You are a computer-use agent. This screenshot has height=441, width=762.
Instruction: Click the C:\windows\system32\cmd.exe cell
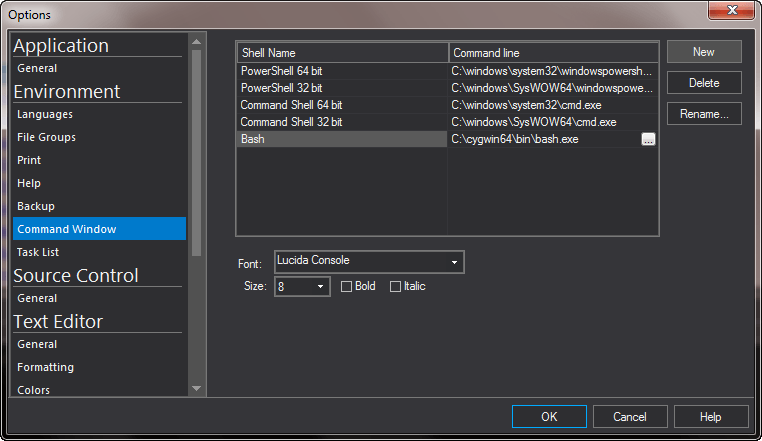(553, 105)
